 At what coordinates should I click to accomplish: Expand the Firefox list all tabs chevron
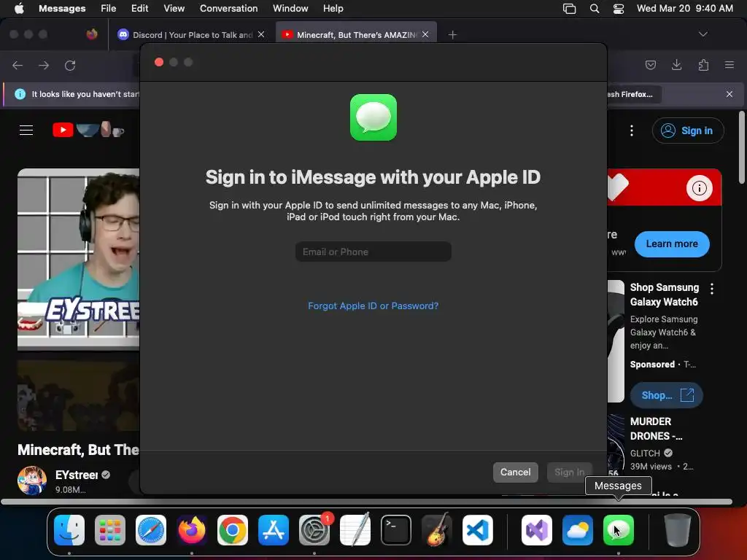[x=703, y=34]
